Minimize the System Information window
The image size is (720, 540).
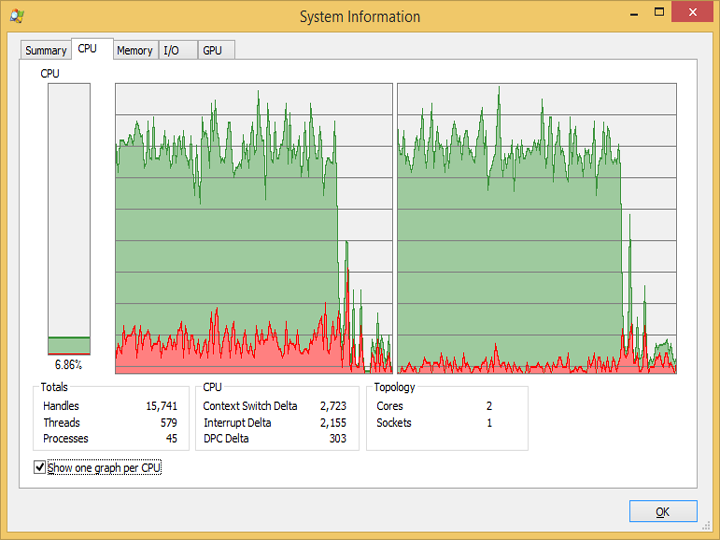pyautogui.click(x=634, y=14)
